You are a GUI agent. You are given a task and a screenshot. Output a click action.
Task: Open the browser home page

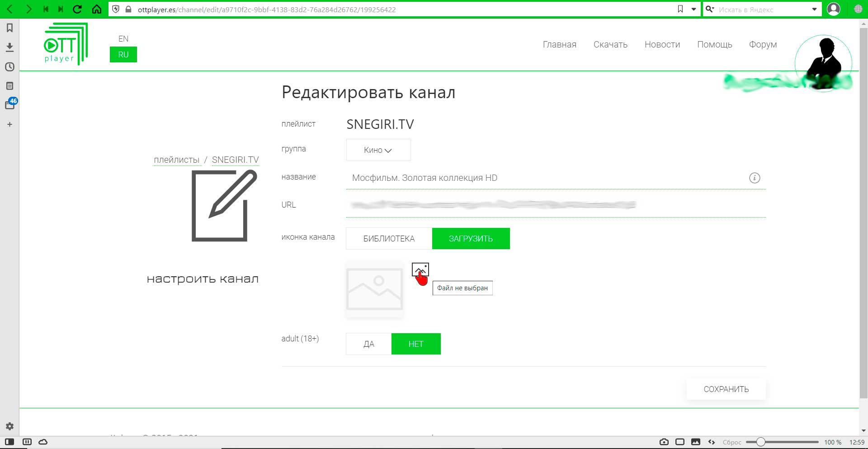(96, 9)
